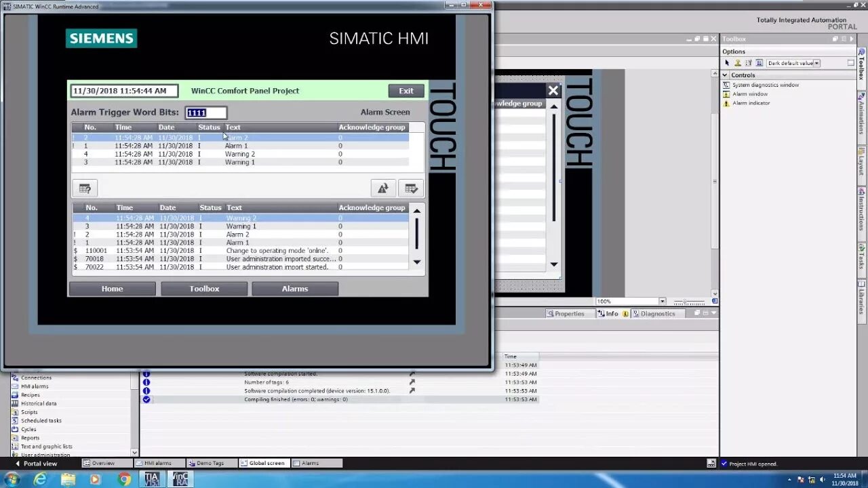Click the Status column header in lower alarm list
The height and width of the screenshot is (488, 868).
click(x=210, y=207)
